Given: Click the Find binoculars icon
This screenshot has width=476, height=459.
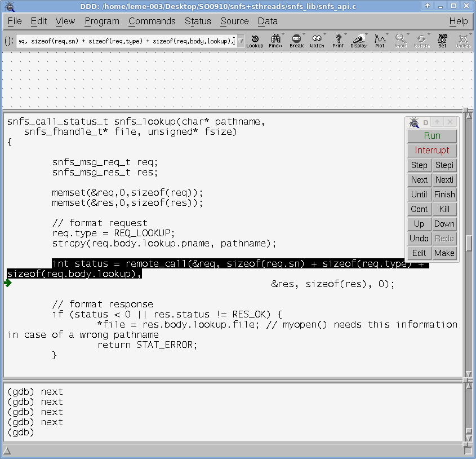Looking at the screenshot, I should tap(275, 41).
